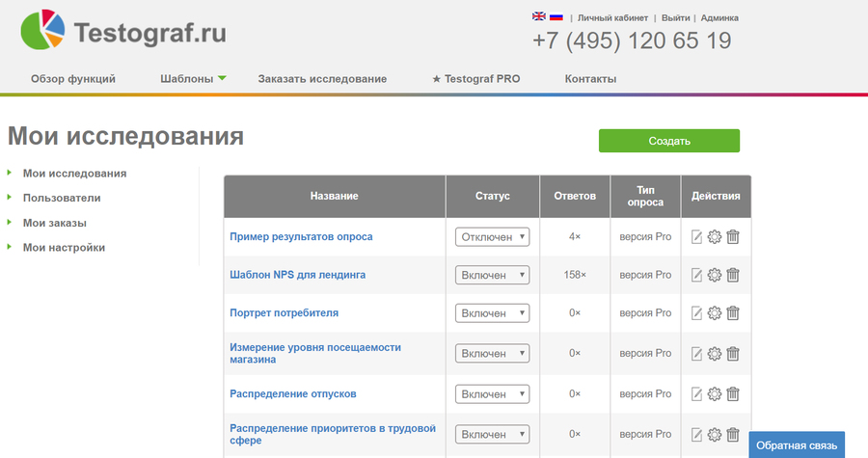Image resolution: width=868 pixels, height=458 pixels.
Task: Click the Обратная связь feedback button
Action: click(797, 445)
